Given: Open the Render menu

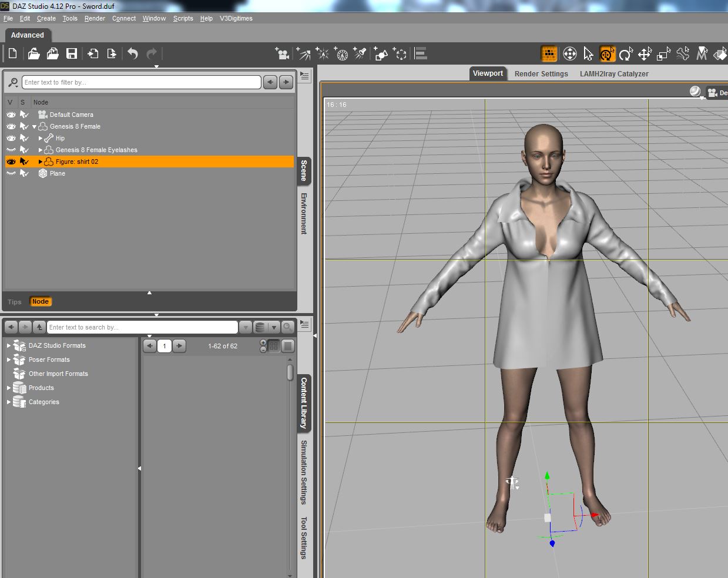Looking at the screenshot, I should [x=95, y=18].
